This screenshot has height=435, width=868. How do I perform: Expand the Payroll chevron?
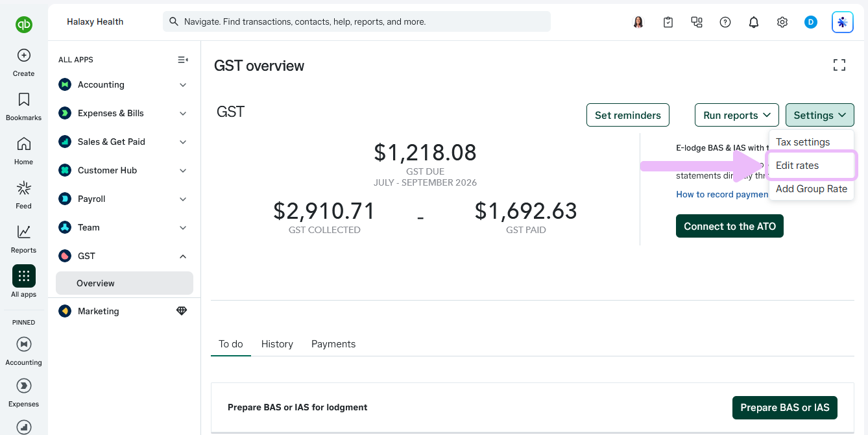183,199
